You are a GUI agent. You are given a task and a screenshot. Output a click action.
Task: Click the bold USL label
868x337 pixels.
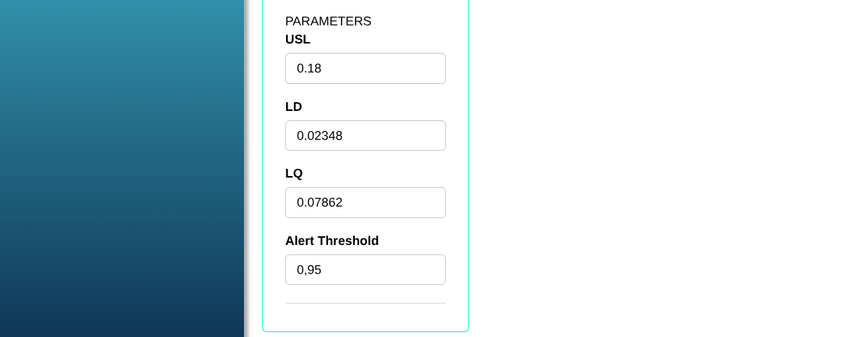[x=298, y=39]
